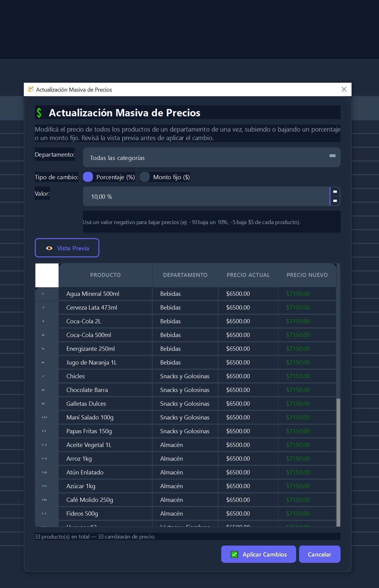
Task: Click the white select-all corner of the table
Action: pyautogui.click(x=47, y=275)
